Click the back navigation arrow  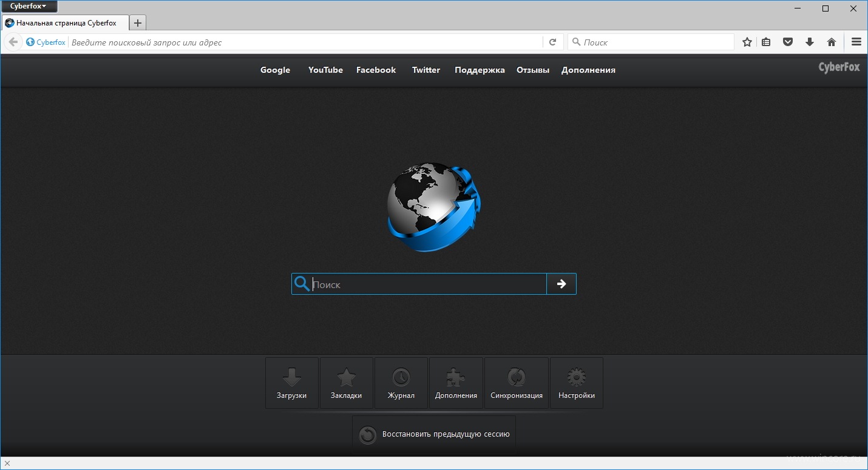tap(13, 42)
